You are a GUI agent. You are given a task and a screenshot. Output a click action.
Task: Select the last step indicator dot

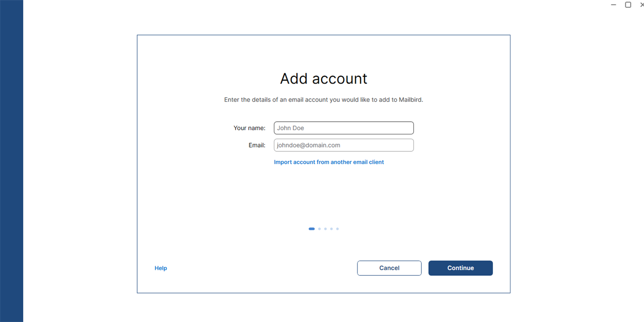337,229
